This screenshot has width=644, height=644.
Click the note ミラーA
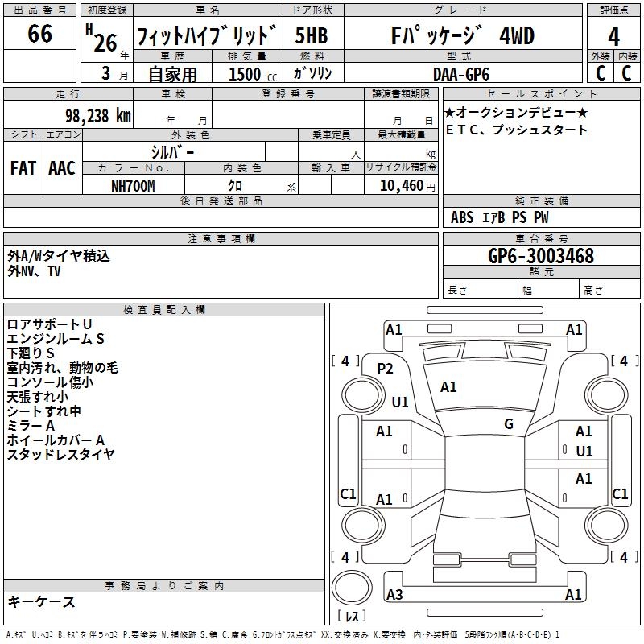coord(31,426)
